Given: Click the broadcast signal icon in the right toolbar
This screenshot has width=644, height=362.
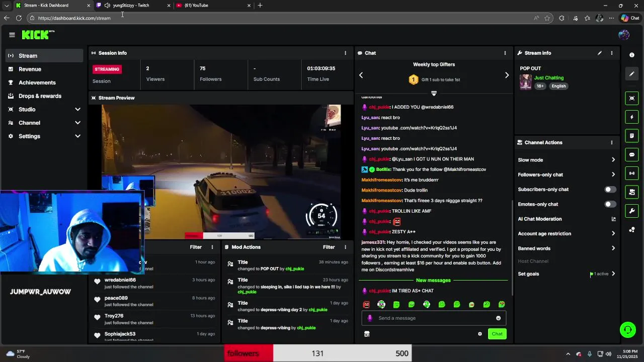Looking at the screenshot, I should coord(632,173).
